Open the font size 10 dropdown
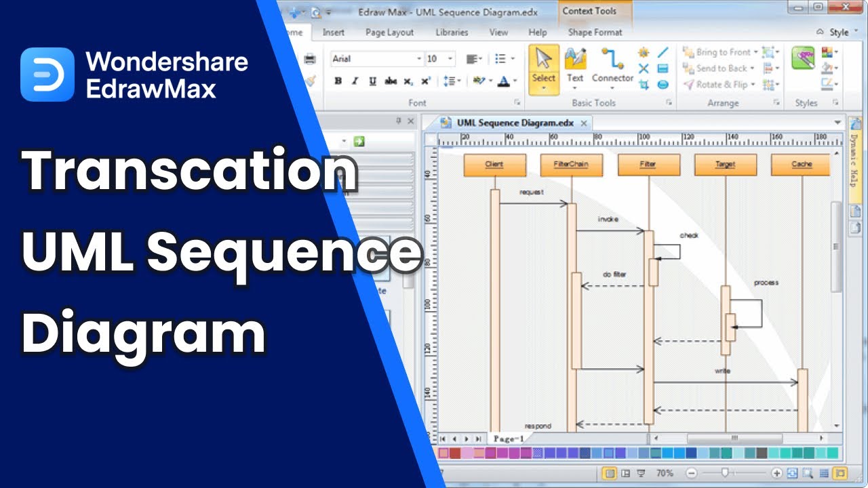868x488 pixels. click(450, 59)
